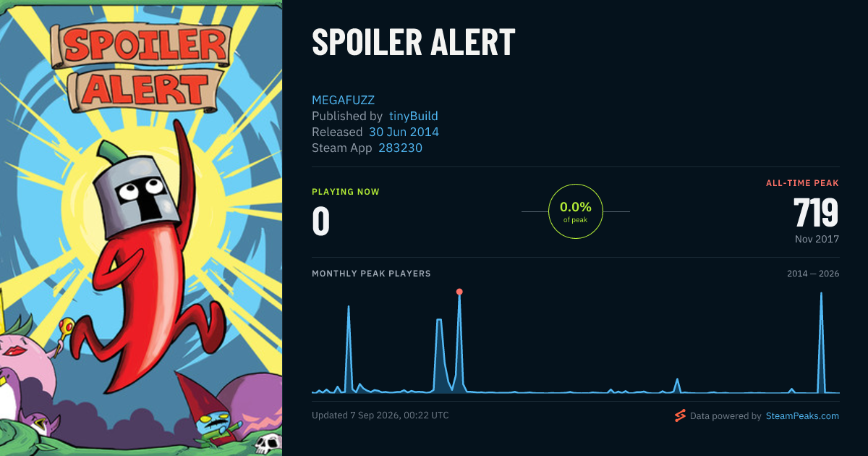
Task: Click the 2014 — 2026 range label
Action: pos(813,274)
